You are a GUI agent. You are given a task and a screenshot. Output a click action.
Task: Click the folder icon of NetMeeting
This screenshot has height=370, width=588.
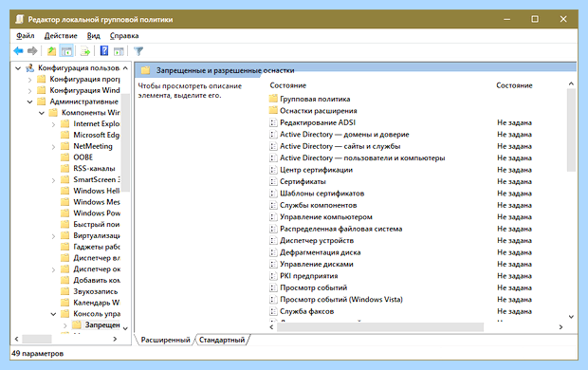(65, 146)
